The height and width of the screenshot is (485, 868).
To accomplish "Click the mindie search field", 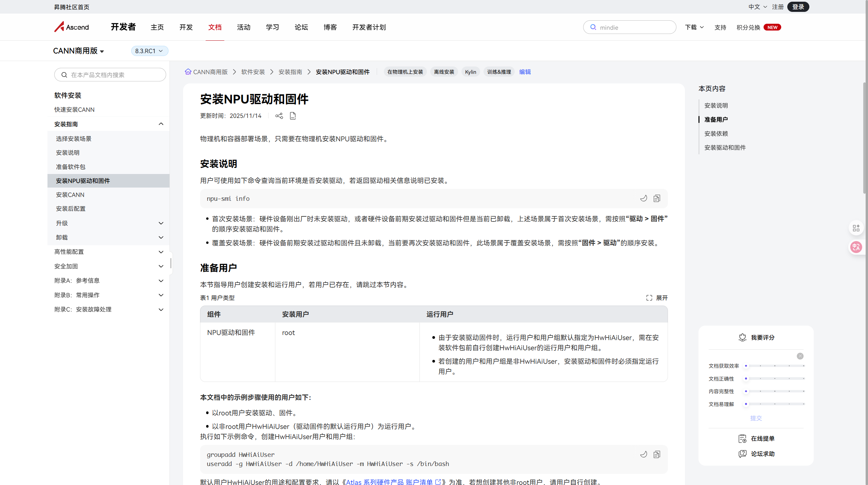I will (630, 27).
